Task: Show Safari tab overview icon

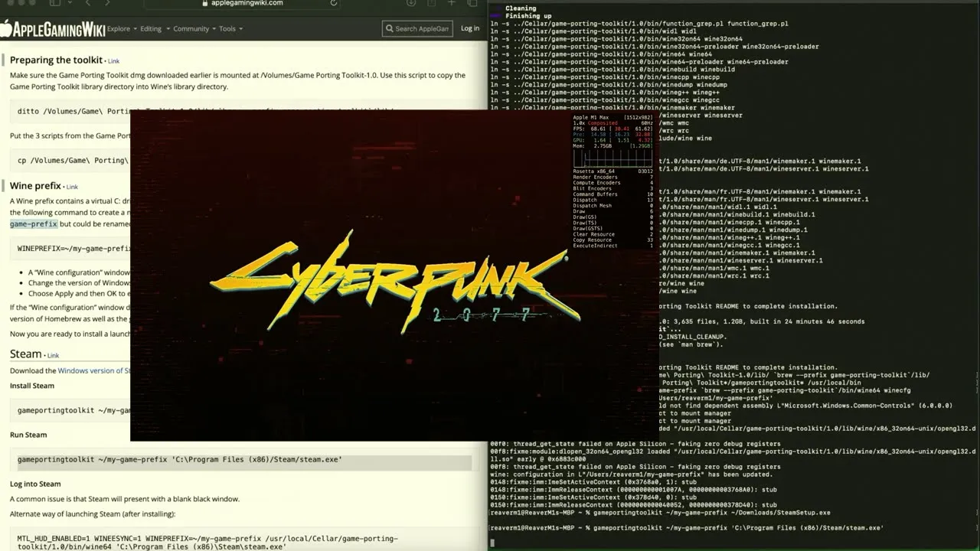Action: click(472, 3)
